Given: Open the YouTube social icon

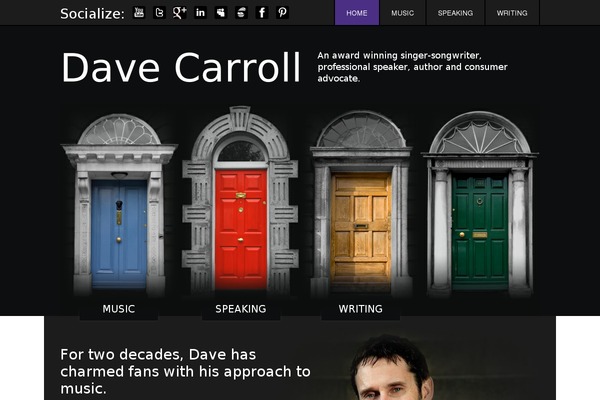Looking at the screenshot, I should point(139,13).
